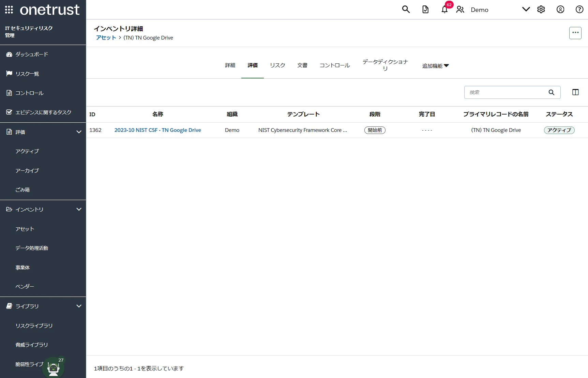This screenshot has width=588, height=378.
Task: Click the テンプレート column header
Action: click(x=303, y=115)
